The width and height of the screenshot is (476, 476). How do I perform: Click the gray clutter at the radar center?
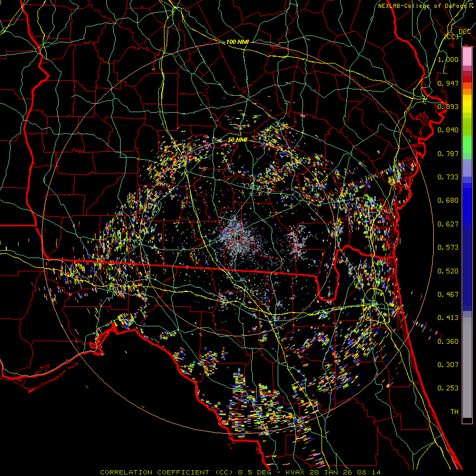click(x=237, y=236)
